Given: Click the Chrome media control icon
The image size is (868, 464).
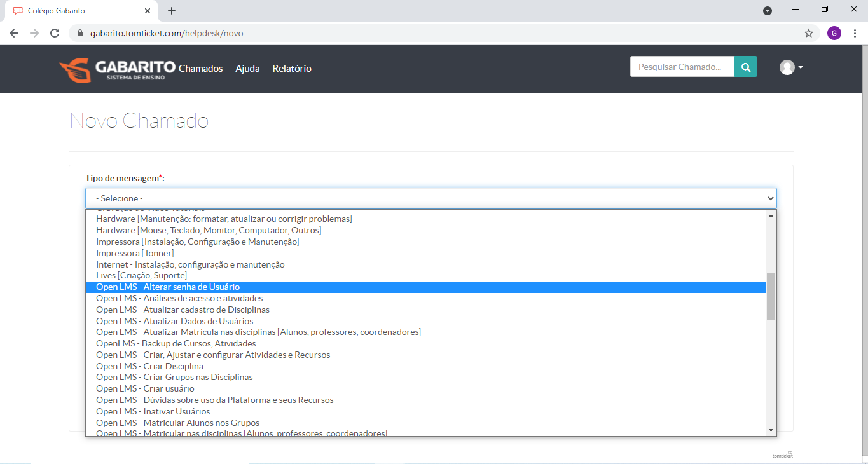Looking at the screenshot, I should [x=768, y=10].
